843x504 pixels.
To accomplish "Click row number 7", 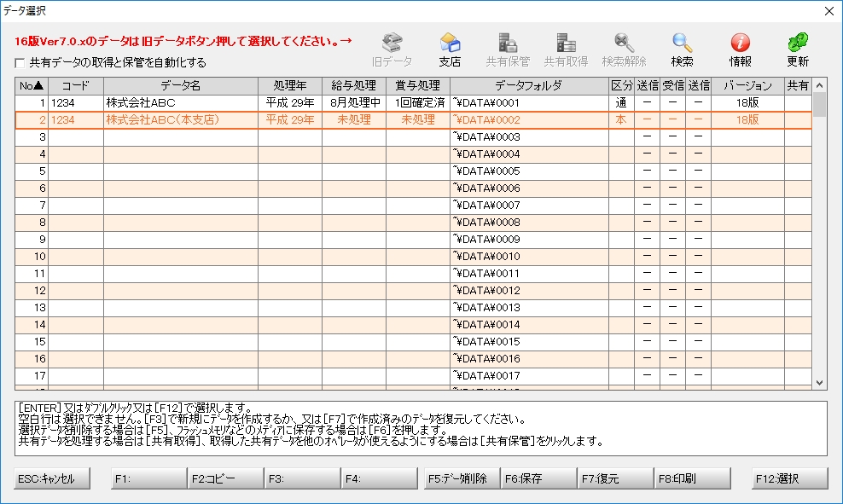I will click(32, 206).
